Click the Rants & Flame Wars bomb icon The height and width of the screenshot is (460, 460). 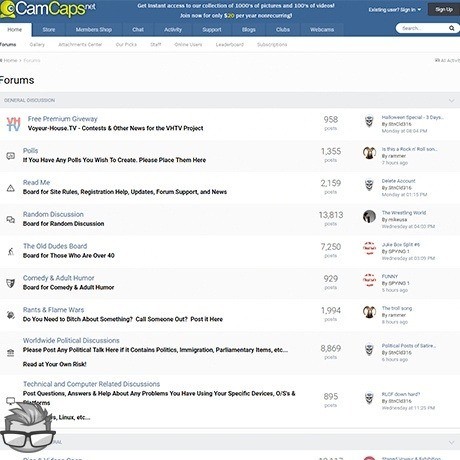click(11, 315)
